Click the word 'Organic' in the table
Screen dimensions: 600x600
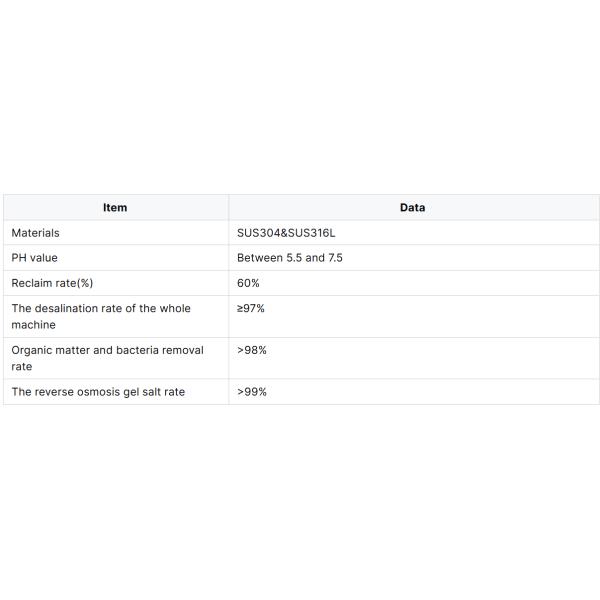(x=32, y=350)
